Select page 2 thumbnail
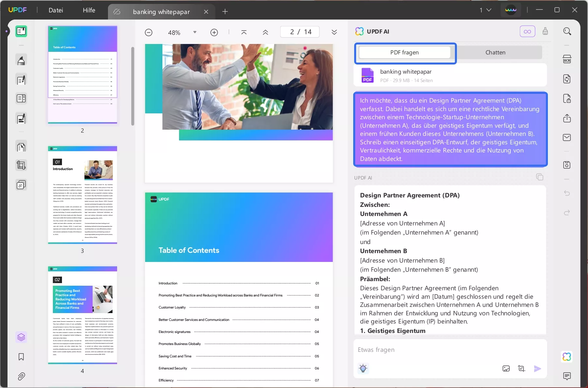This screenshot has height=388, width=588. [83, 75]
